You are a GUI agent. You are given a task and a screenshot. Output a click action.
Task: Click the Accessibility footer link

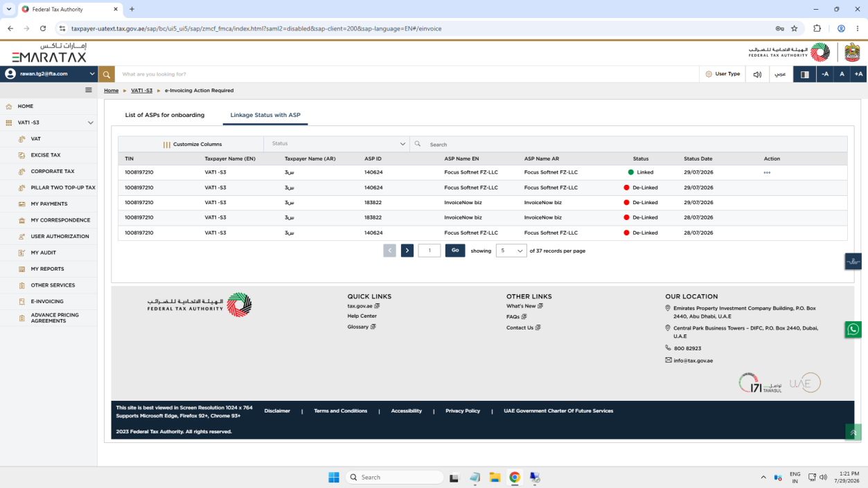click(406, 411)
